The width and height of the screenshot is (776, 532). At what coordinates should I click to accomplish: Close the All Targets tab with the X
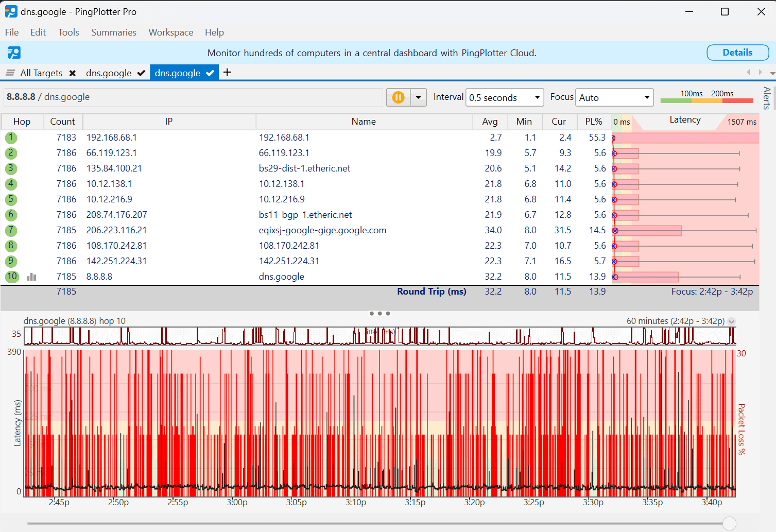[73, 73]
